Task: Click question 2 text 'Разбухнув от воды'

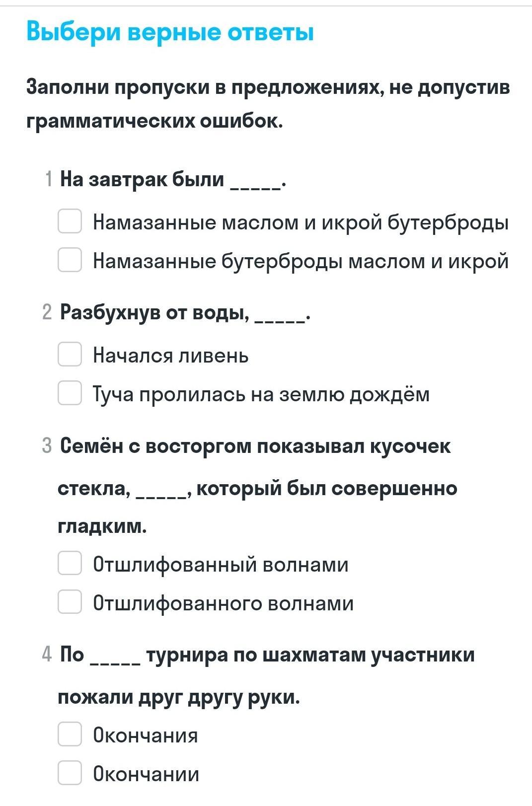Action: point(155,312)
